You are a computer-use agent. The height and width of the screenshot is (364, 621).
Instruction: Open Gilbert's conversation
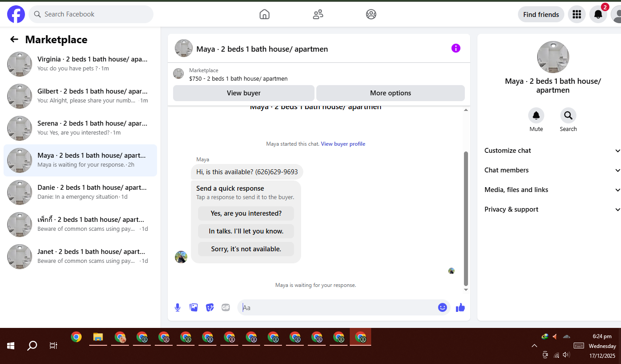coord(80,96)
